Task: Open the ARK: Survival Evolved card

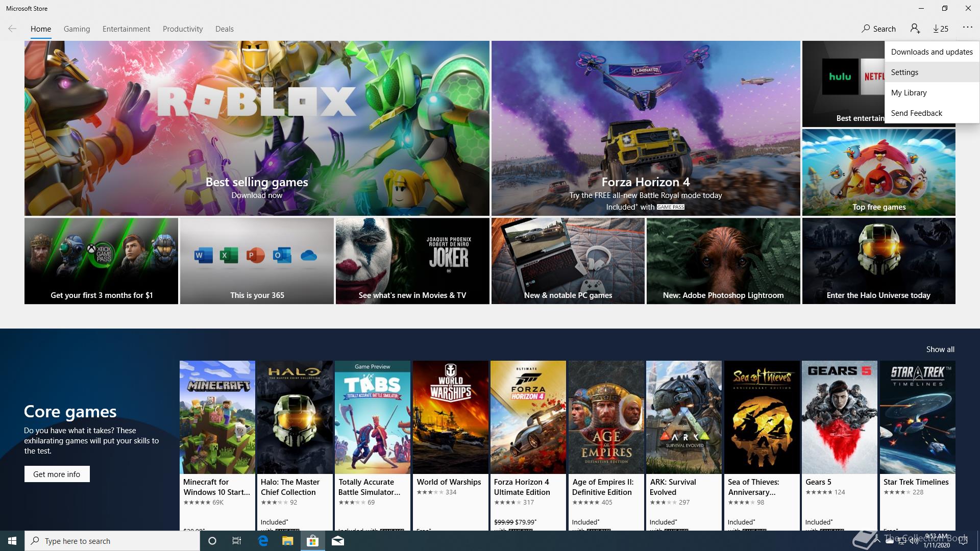Action: pos(684,445)
